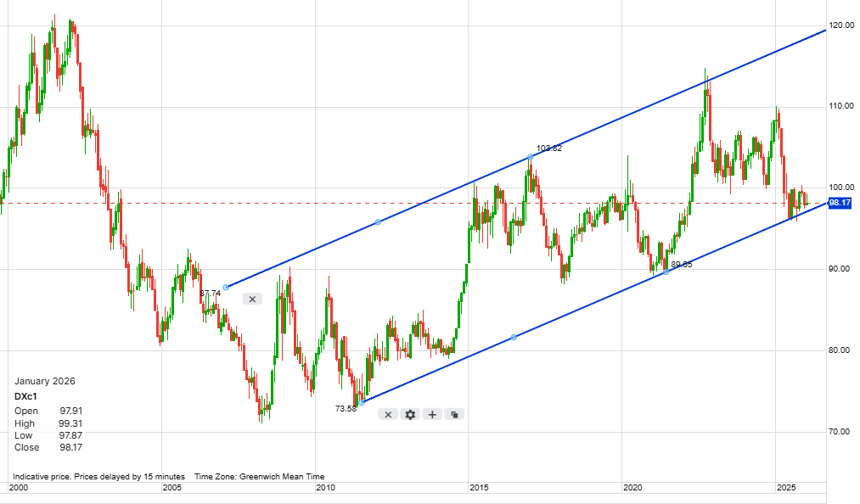Click the 120.00 level on price axis
This screenshot has width=860, height=504.
coord(840,25)
